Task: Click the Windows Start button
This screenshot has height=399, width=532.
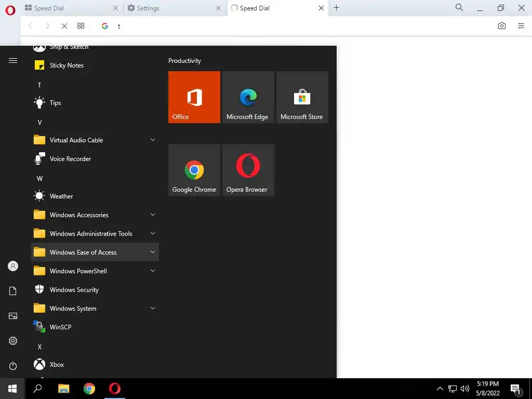Action: coord(12,389)
